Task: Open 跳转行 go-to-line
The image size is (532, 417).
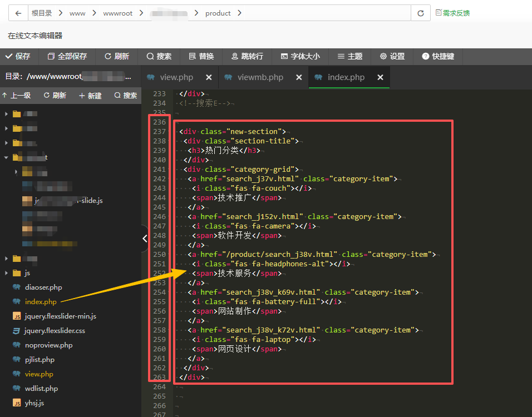Action: point(247,56)
